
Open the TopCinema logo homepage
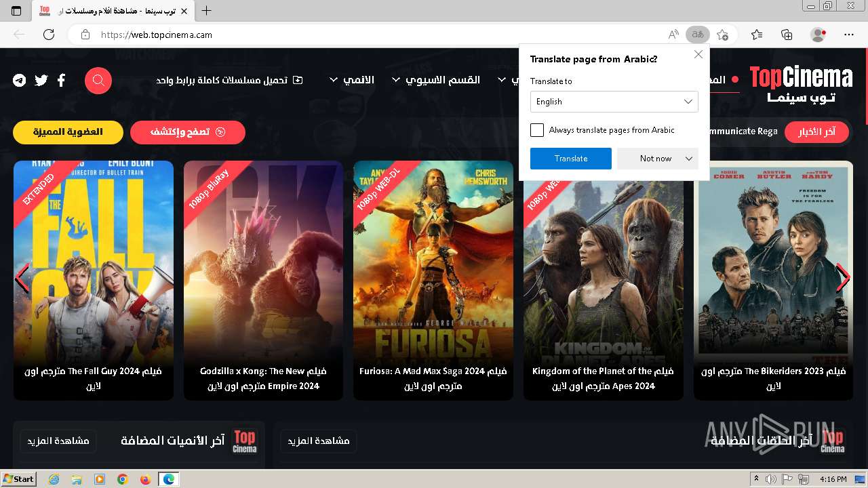[801, 84]
